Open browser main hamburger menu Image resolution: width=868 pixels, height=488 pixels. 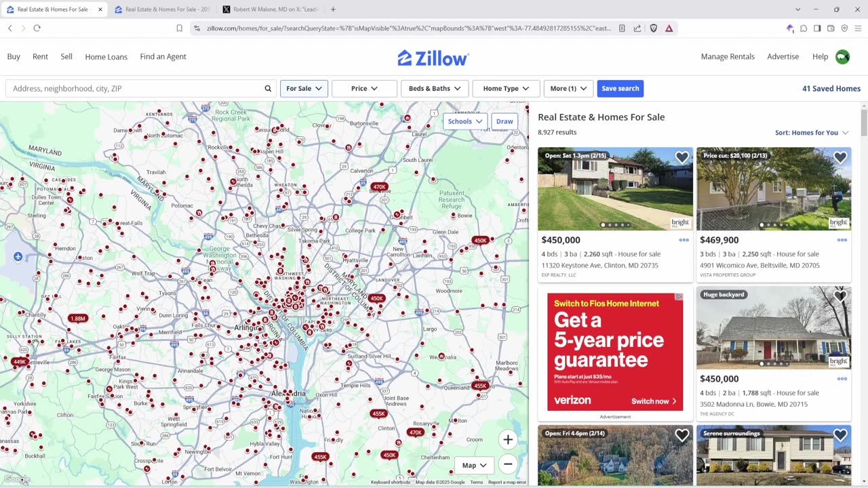858,28
